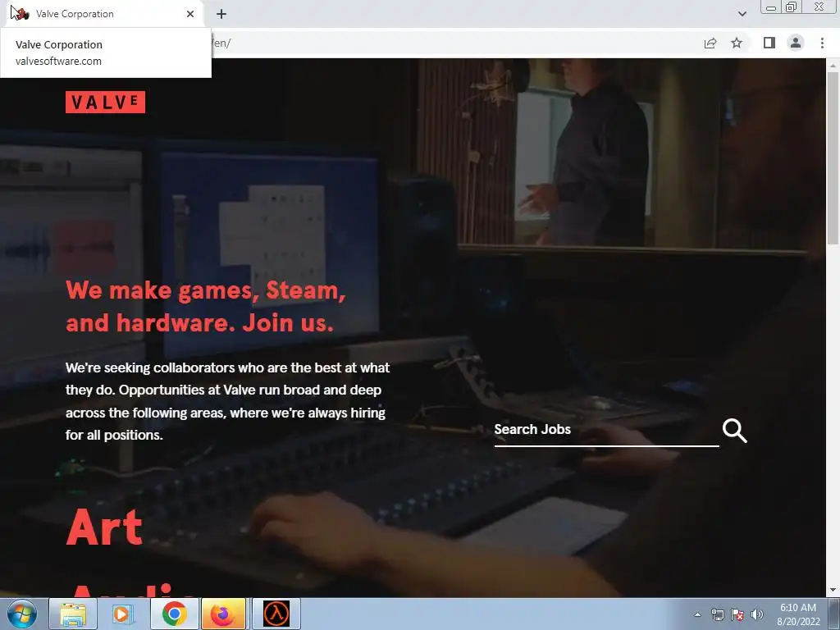Viewport: 840px width, 630px height.
Task: Open File Explorer from the taskbar
Action: (x=73, y=614)
